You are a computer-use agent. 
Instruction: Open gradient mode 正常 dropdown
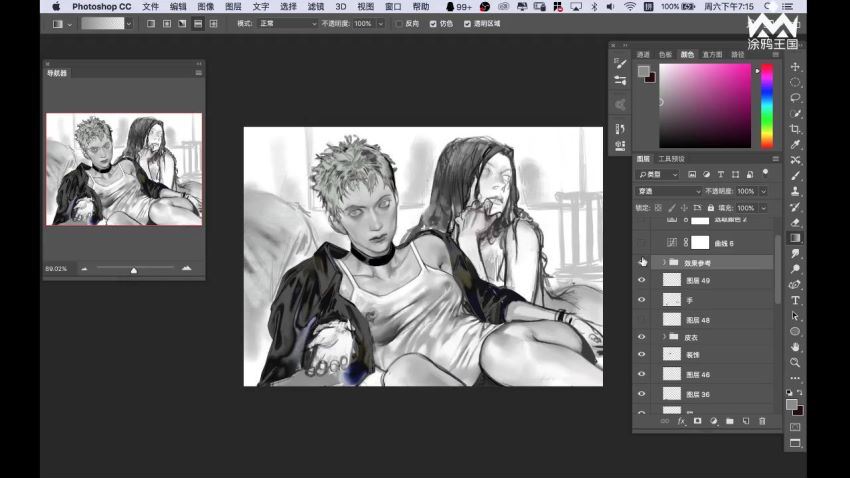(x=288, y=24)
